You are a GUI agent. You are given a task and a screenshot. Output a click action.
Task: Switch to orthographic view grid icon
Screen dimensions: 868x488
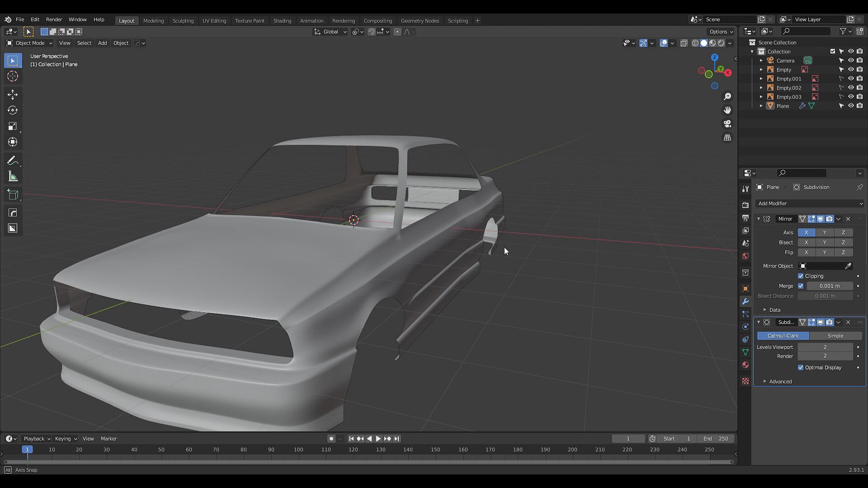727,138
